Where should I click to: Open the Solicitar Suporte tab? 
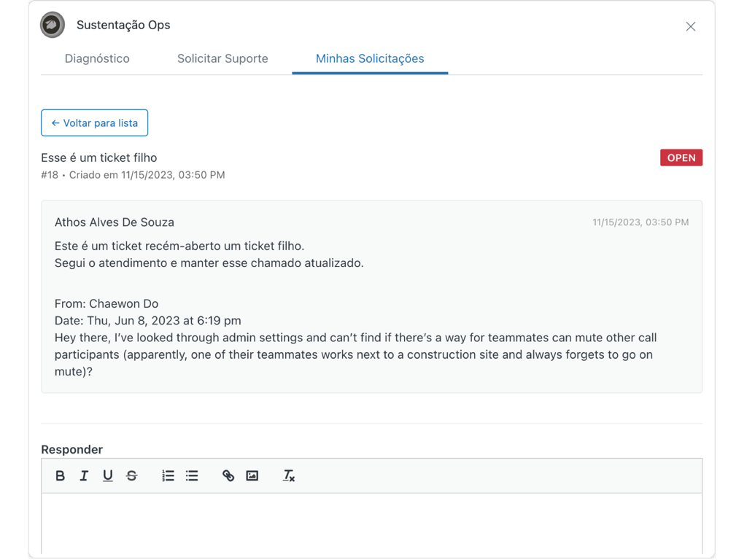[222, 58]
